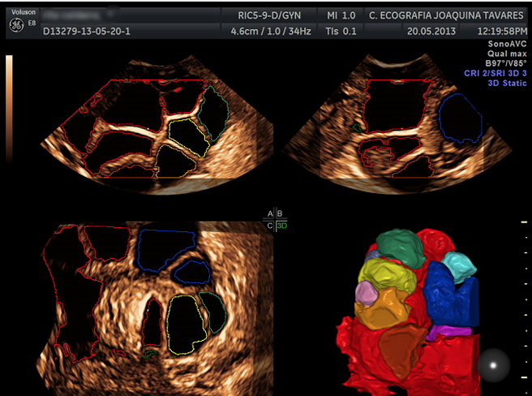
Task: Click the 3D light source sphere
Action: click(x=492, y=364)
